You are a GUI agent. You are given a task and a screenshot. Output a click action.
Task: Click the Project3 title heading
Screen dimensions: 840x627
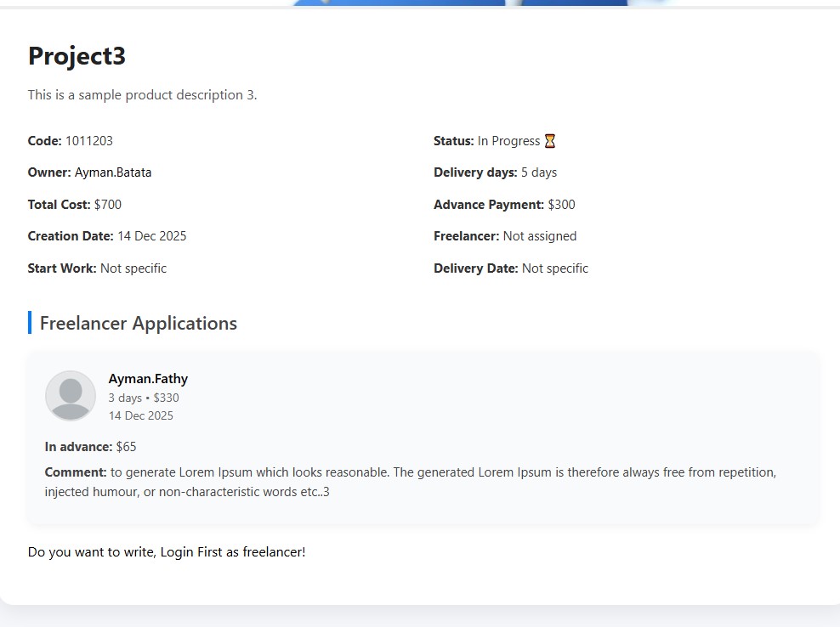coord(77,56)
